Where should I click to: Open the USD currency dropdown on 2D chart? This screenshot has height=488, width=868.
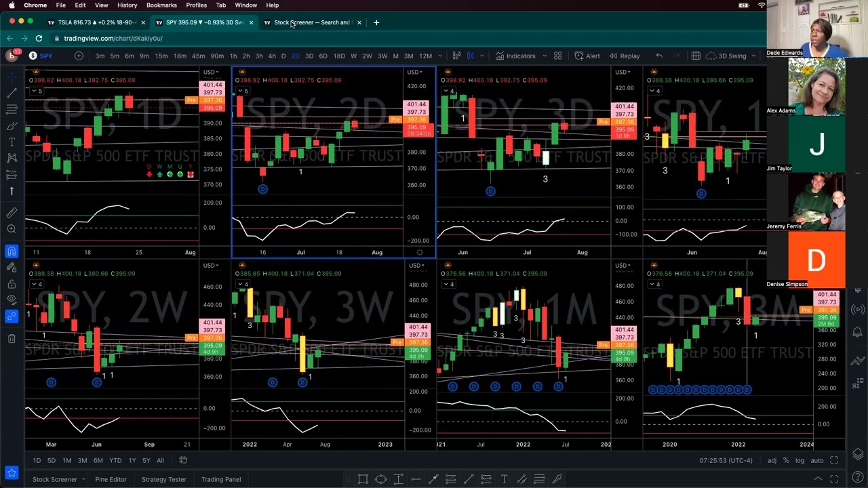(414, 72)
